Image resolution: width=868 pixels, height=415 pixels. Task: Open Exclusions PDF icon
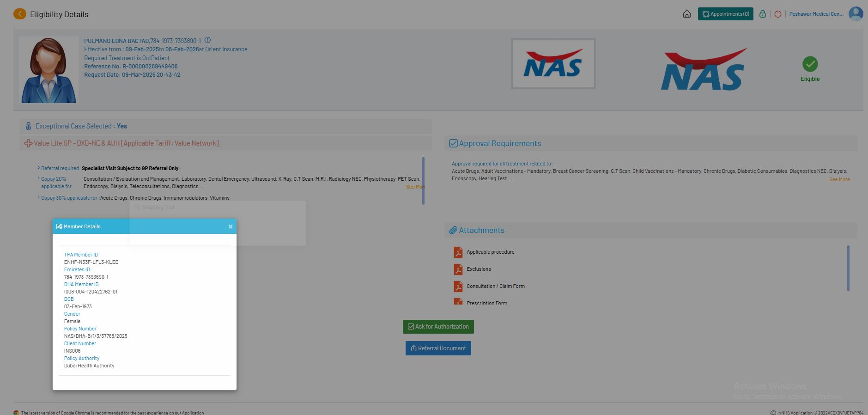(458, 269)
